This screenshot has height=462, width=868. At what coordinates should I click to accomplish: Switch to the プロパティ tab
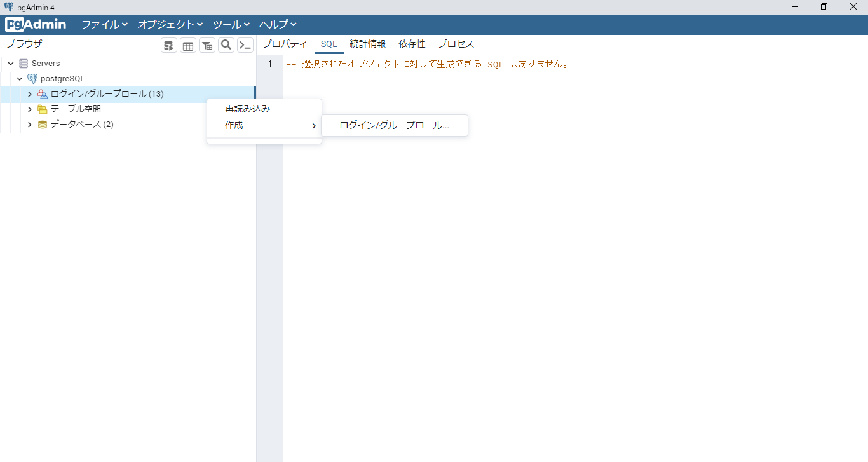[x=285, y=44]
